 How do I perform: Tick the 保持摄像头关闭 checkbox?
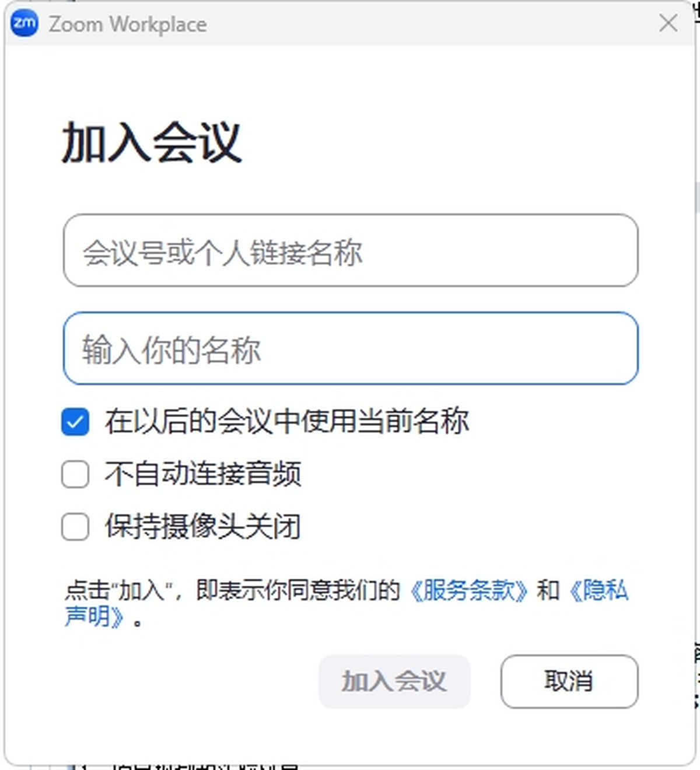coord(75,527)
